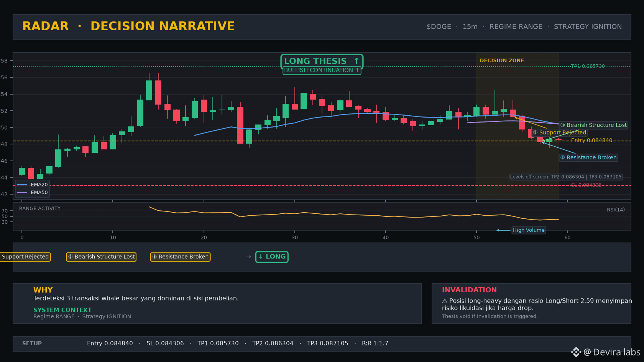Click the EMA20 legend line swatch
644x362 pixels.
[22, 185]
